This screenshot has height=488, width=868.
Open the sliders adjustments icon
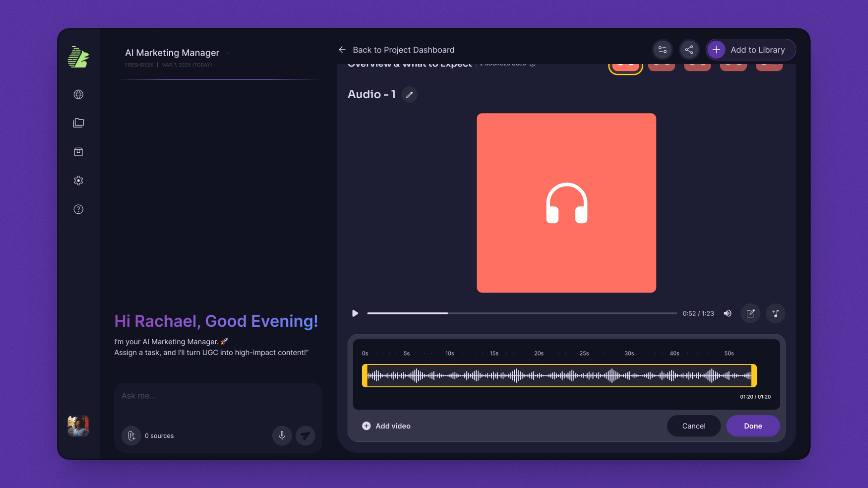[x=662, y=50]
